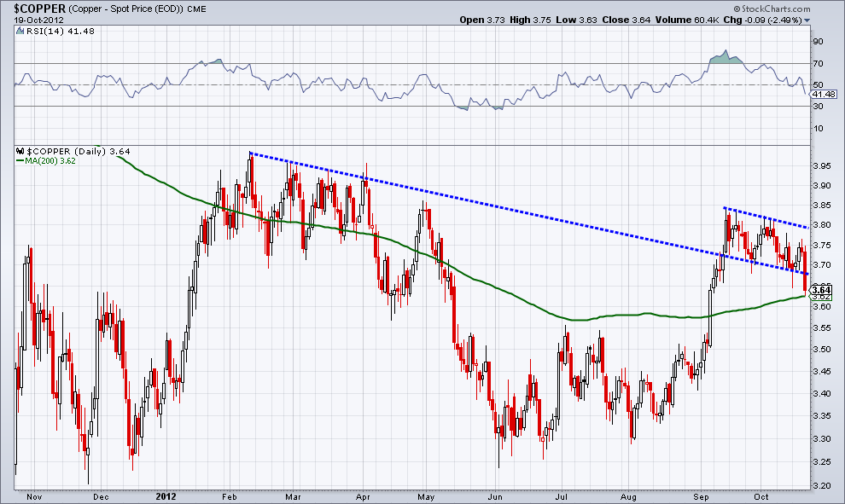
Task: Click the shaded RSI overbought peak in September
Action: [725, 57]
